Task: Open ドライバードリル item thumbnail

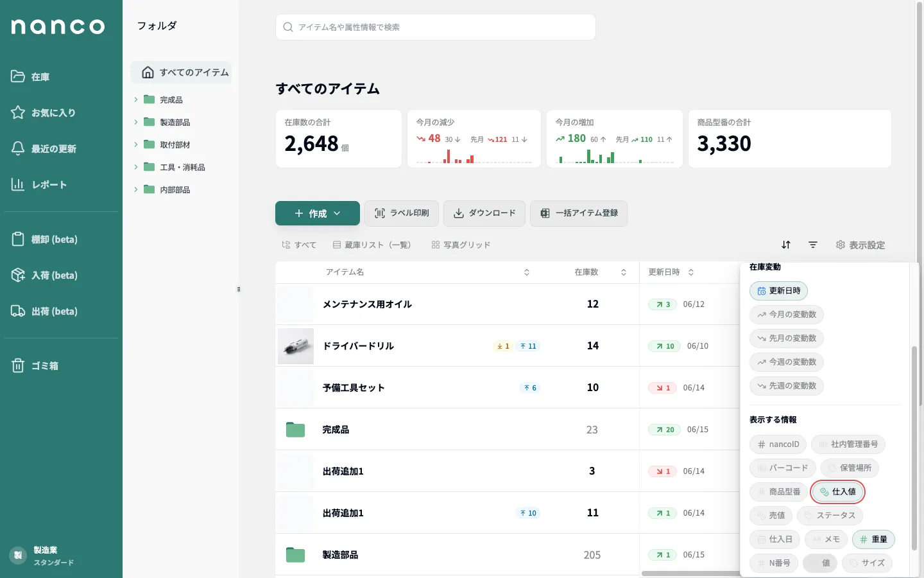Action: point(296,346)
